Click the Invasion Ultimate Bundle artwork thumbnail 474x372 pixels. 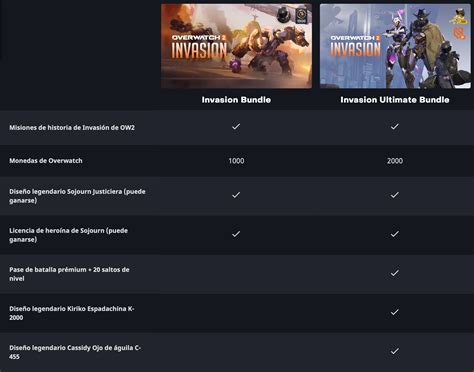(x=395, y=46)
